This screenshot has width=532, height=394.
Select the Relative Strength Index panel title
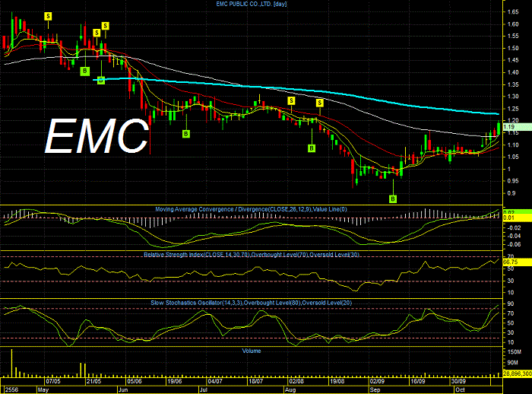[252, 254]
